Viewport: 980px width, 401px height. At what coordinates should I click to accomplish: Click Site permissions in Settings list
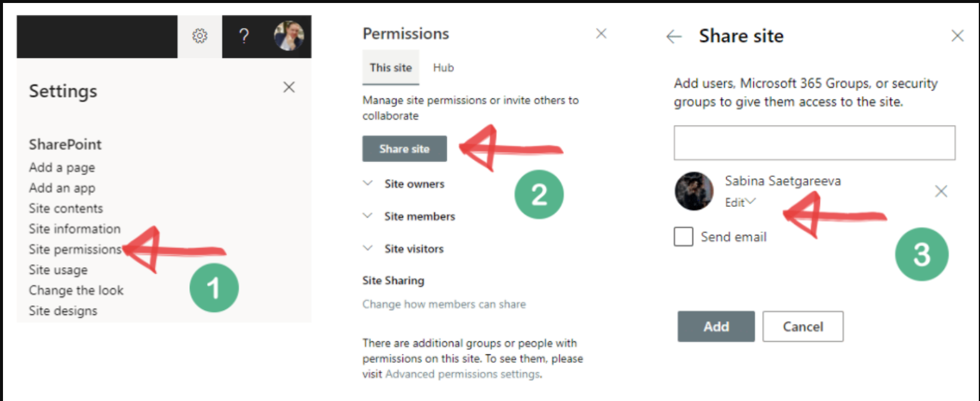pyautogui.click(x=75, y=249)
